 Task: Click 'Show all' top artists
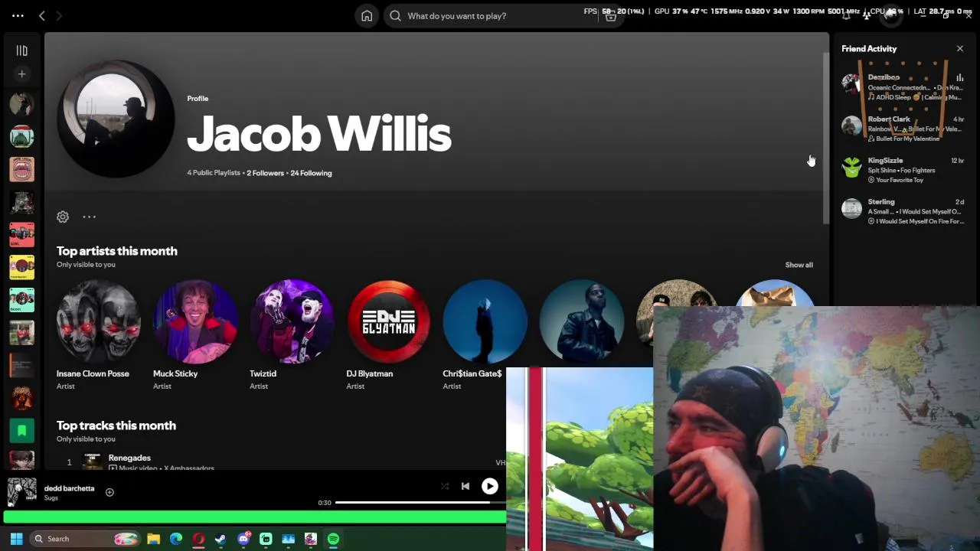click(x=799, y=265)
